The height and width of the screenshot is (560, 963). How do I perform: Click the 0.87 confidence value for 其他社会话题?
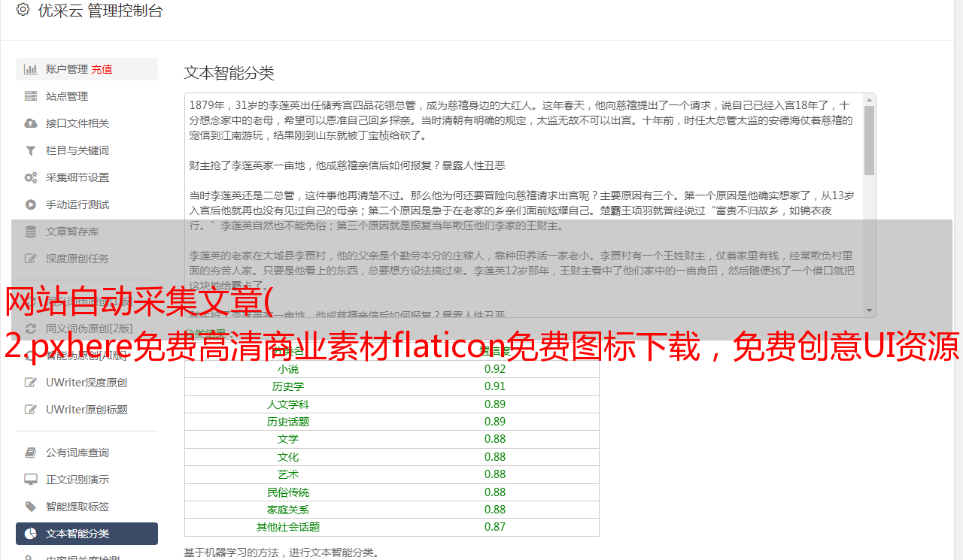coord(495,527)
